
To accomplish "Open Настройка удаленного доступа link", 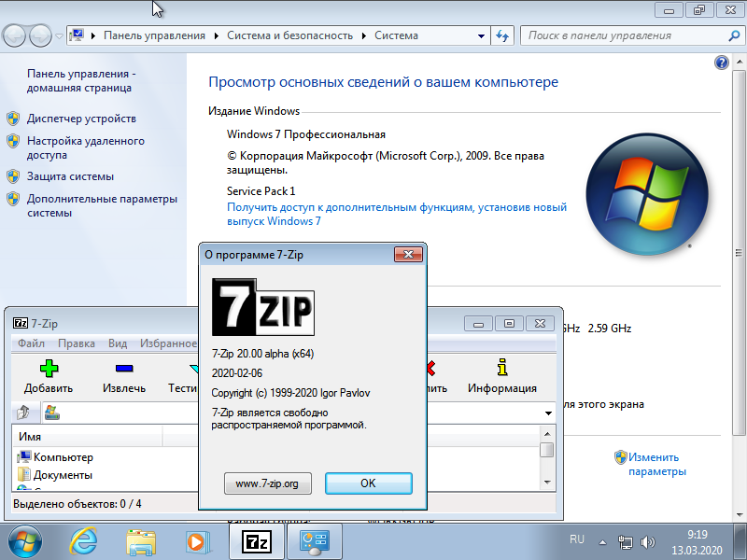I will [x=86, y=147].
